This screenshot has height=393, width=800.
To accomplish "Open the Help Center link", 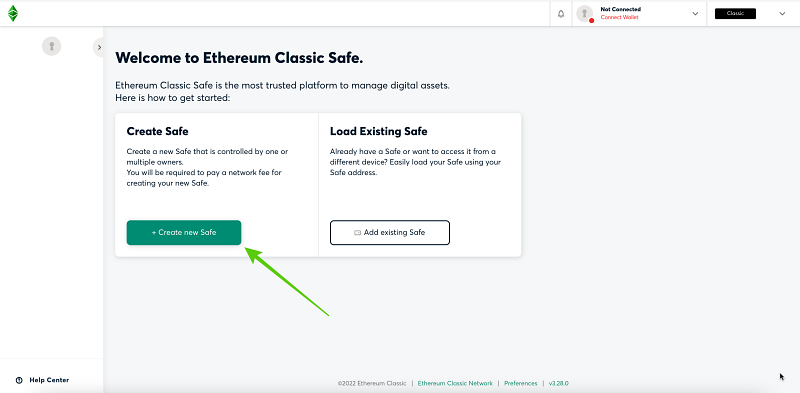I will coord(49,380).
